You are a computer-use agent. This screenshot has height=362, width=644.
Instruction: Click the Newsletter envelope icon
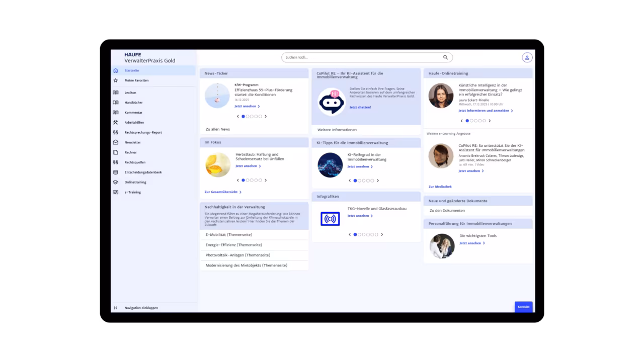(116, 142)
